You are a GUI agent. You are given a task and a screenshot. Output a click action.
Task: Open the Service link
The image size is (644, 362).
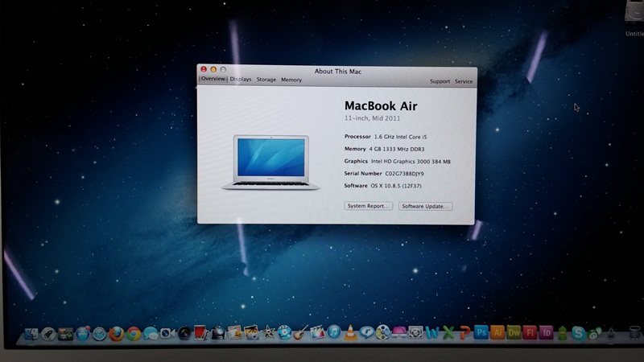coord(464,81)
